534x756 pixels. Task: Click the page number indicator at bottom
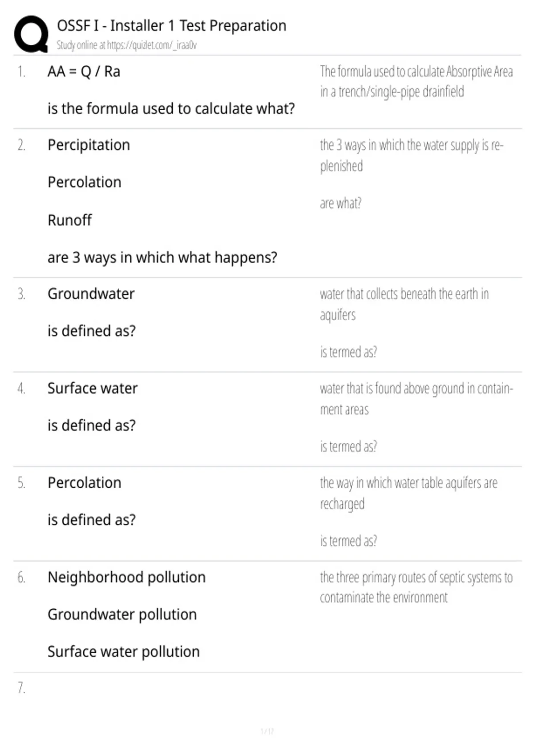click(267, 731)
